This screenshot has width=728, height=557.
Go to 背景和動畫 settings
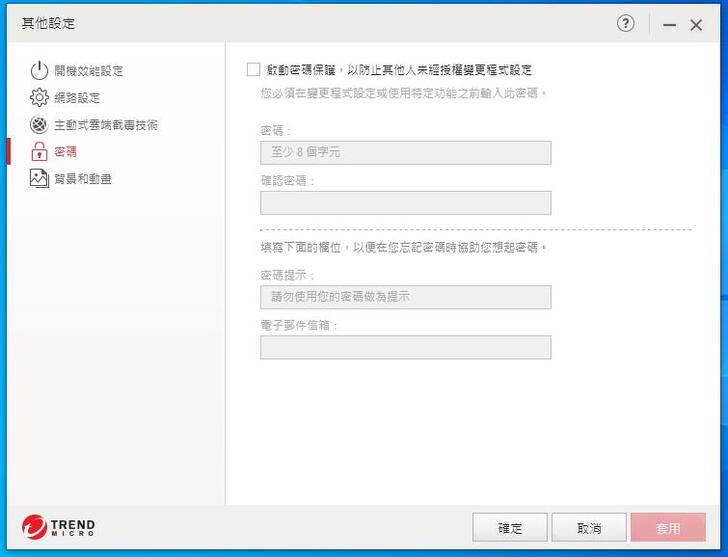coord(83,178)
